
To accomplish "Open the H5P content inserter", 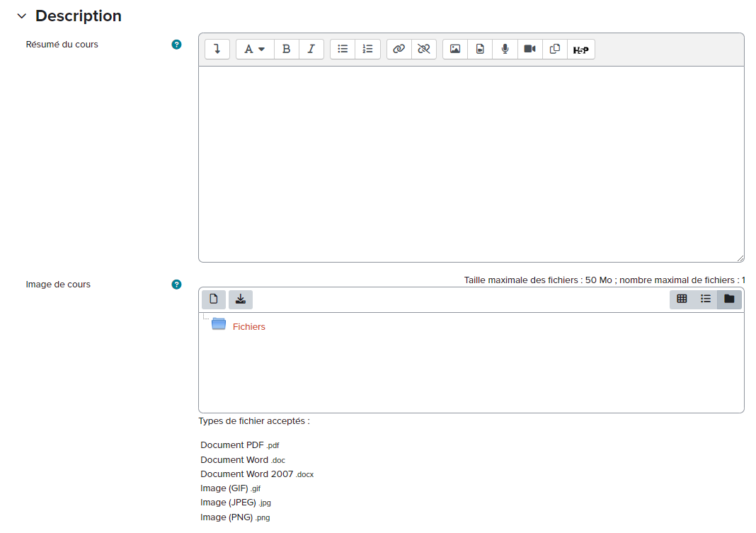I will coord(580,50).
